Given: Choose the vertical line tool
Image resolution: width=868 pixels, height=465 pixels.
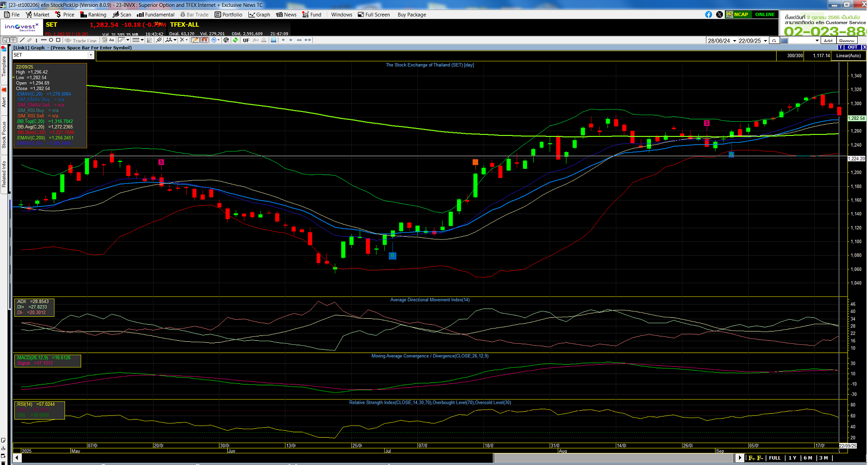Looking at the screenshot, I should coord(36,40).
